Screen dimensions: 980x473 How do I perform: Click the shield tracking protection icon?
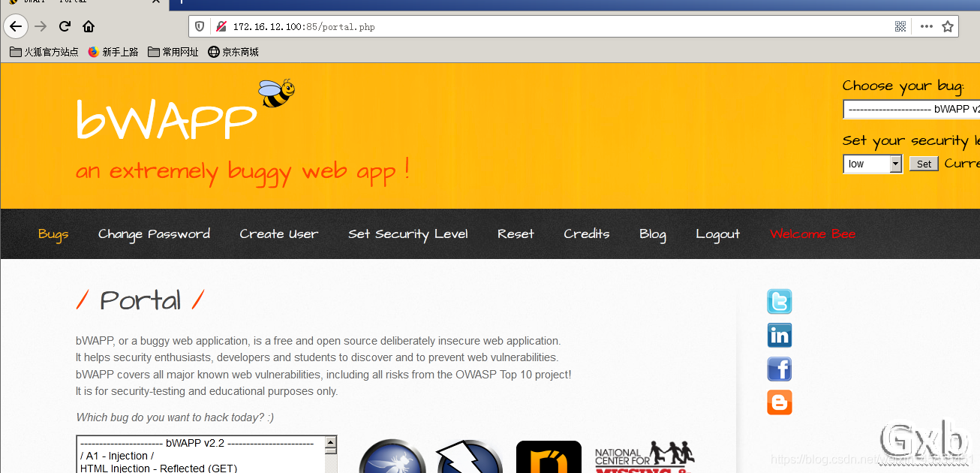(200, 26)
